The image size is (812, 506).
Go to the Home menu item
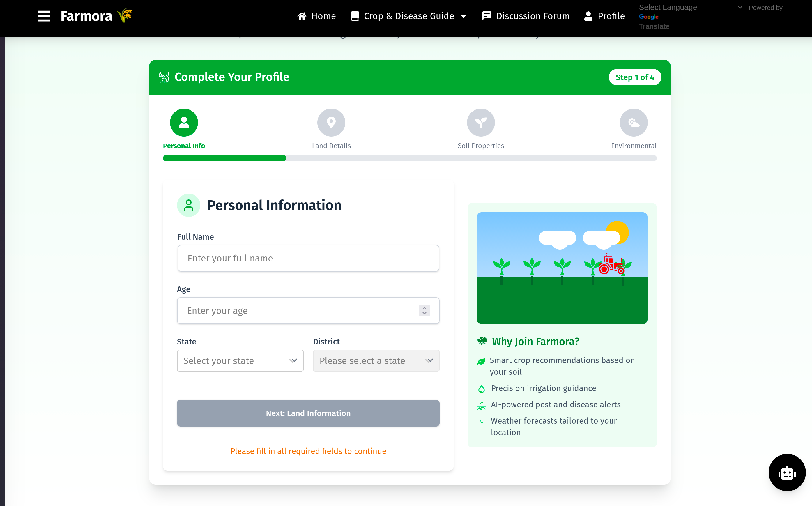[x=316, y=16]
